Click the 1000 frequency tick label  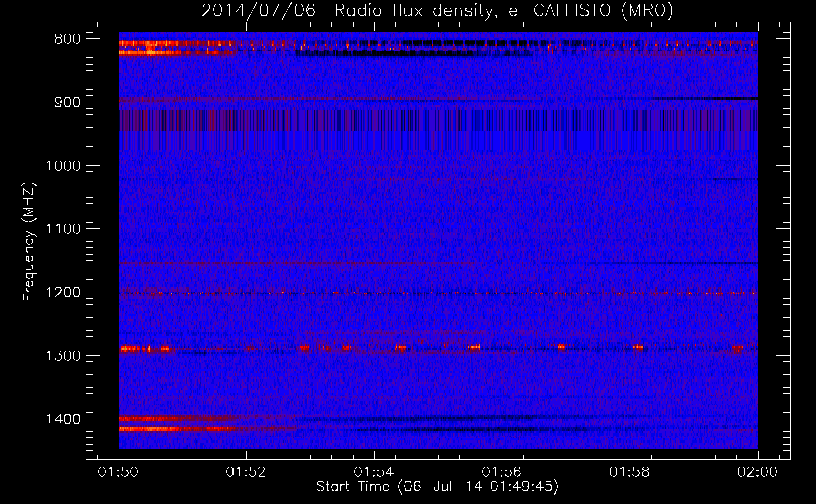pos(63,166)
